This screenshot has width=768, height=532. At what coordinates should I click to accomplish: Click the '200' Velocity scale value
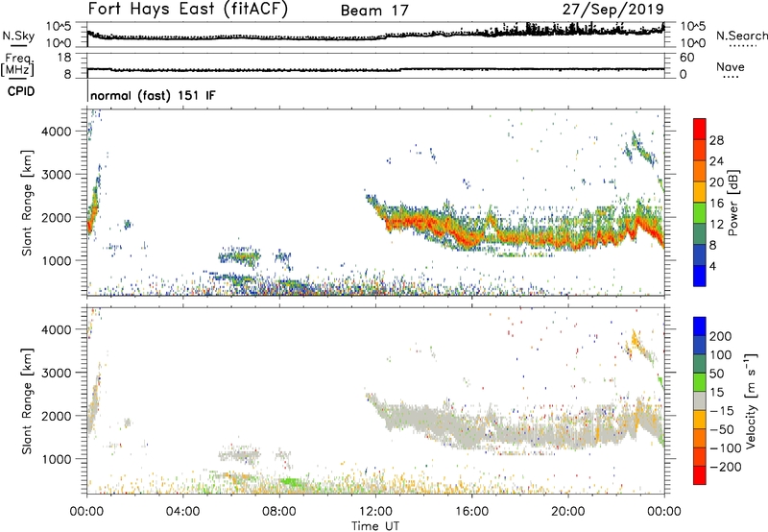[721, 336]
